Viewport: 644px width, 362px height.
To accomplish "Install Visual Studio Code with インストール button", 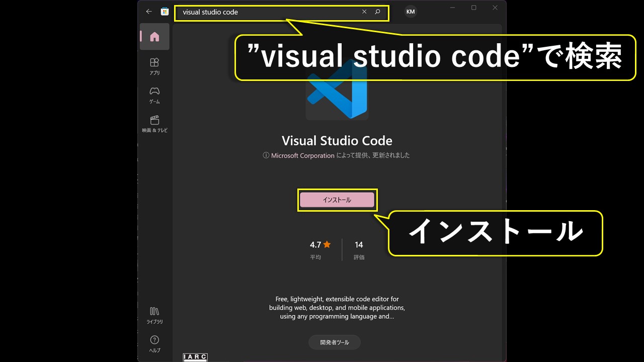I will click(x=337, y=200).
